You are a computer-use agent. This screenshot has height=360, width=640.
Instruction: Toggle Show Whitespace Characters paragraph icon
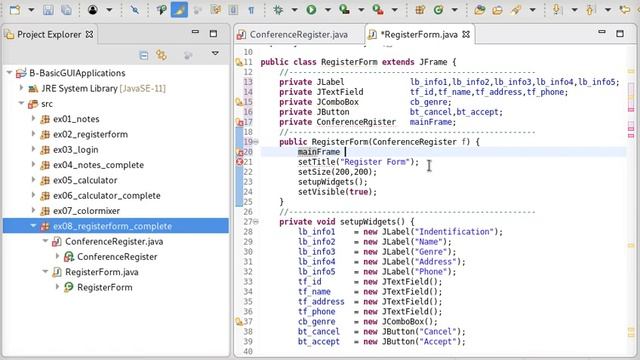pos(251,10)
